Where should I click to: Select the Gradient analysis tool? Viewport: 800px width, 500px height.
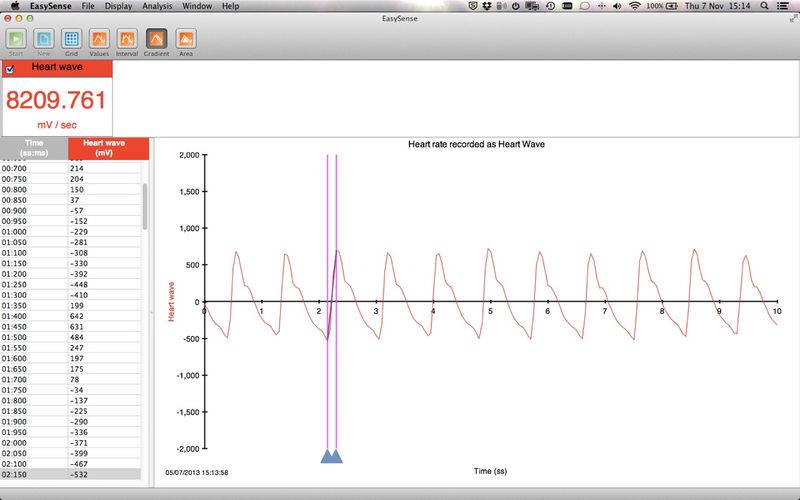click(x=157, y=40)
